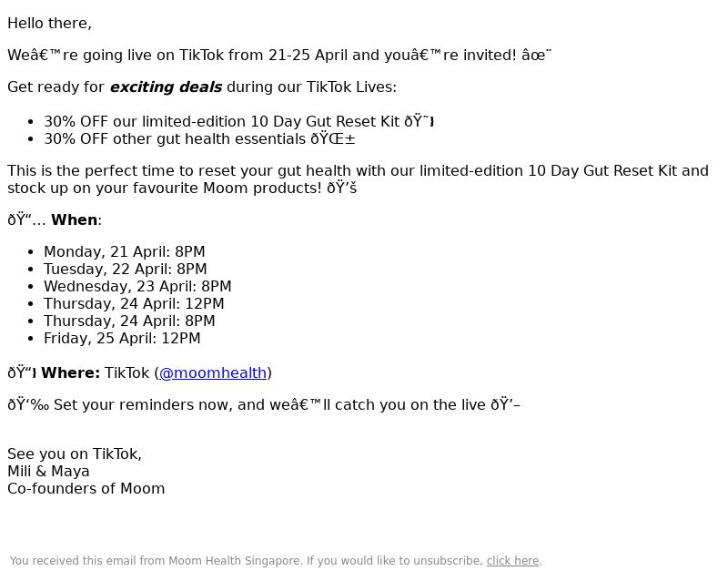Click the bold 'When' heading
The width and height of the screenshot is (728, 571).
75,219
